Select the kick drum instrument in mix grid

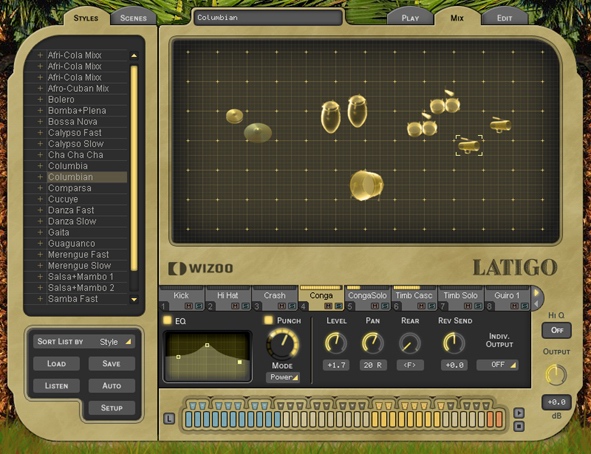366,185
